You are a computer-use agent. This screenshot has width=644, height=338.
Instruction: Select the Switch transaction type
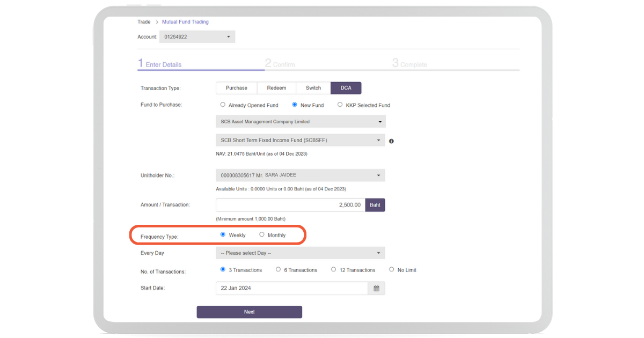coord(313,88)
